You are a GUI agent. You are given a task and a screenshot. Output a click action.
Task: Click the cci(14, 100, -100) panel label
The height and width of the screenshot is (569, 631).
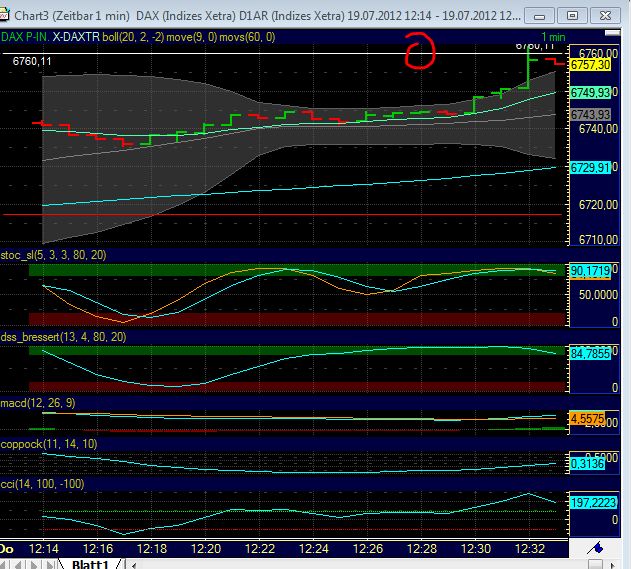[x=42, y=484]
